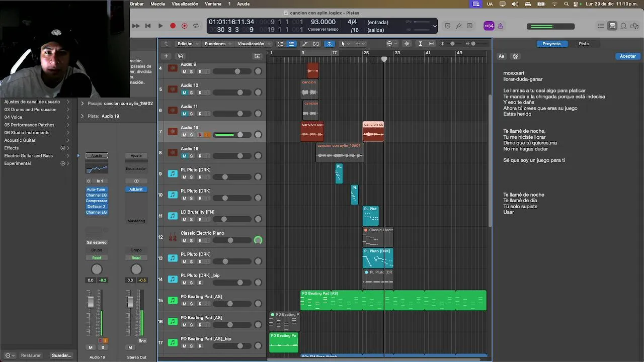This screenshot has height=362, width=644.
Task: Show the grid view icon in tracks toolbar
Action: pyautogui.click(x=281, y=44)
